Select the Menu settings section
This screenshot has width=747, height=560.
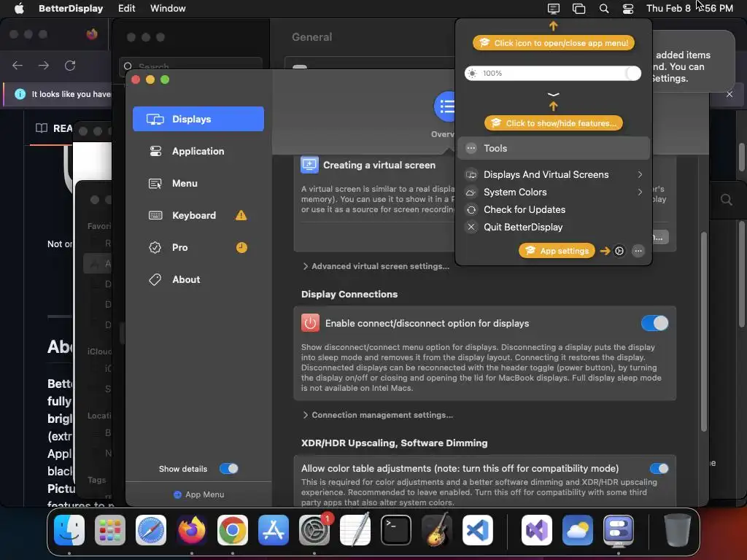point(198,183)
